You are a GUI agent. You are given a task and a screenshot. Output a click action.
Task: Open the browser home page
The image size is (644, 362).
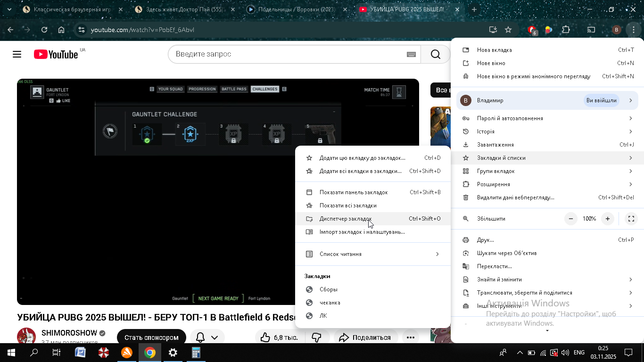point(61,30)
